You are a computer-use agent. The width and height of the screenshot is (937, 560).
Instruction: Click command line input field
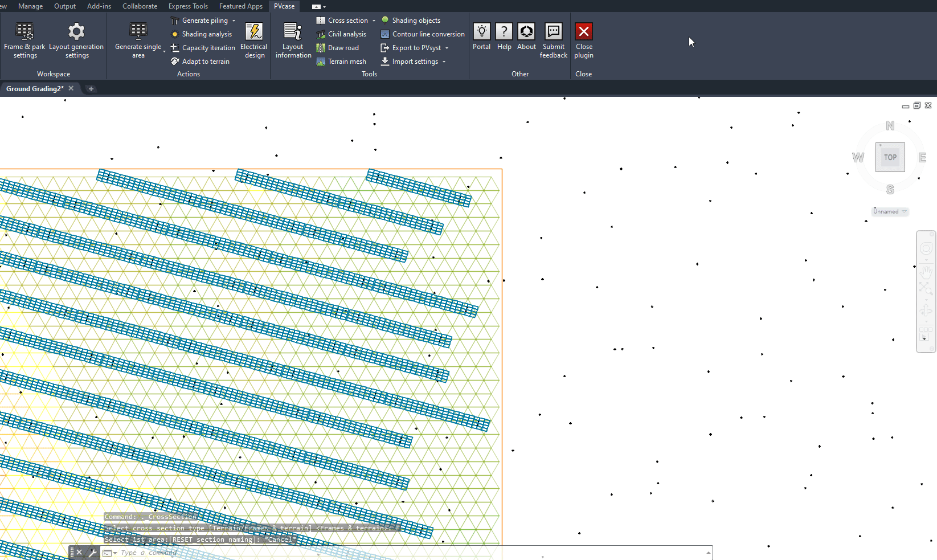pyautogui.click(x=410, y=553)
